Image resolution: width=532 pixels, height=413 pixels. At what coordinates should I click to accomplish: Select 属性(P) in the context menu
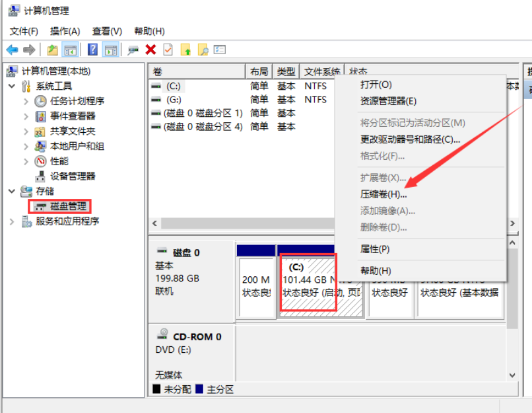pos(374,249)
